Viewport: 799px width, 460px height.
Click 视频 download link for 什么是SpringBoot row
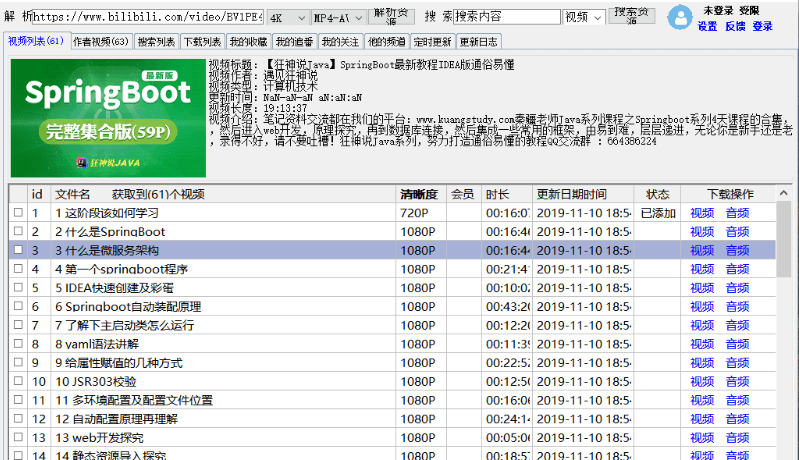(702, 232)
